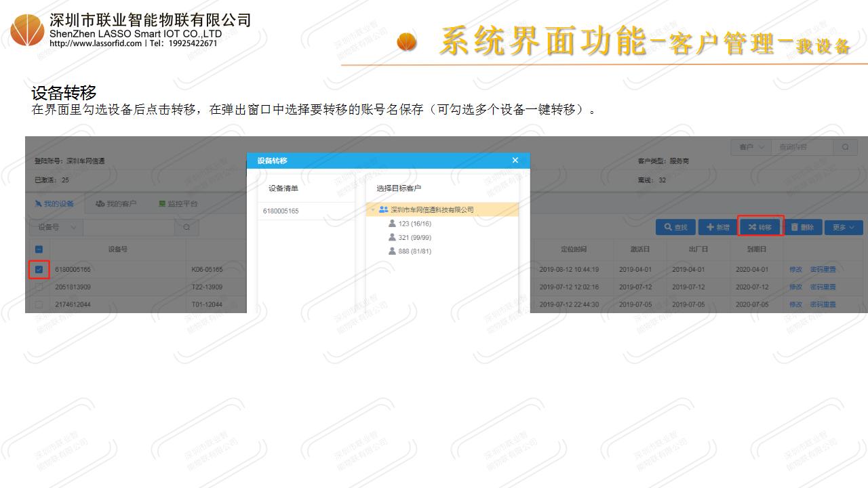Select customer 123 (16/16) user icon
Image resolution: width=868 pixels, height=488 pixels.
[x=392, y=224]
